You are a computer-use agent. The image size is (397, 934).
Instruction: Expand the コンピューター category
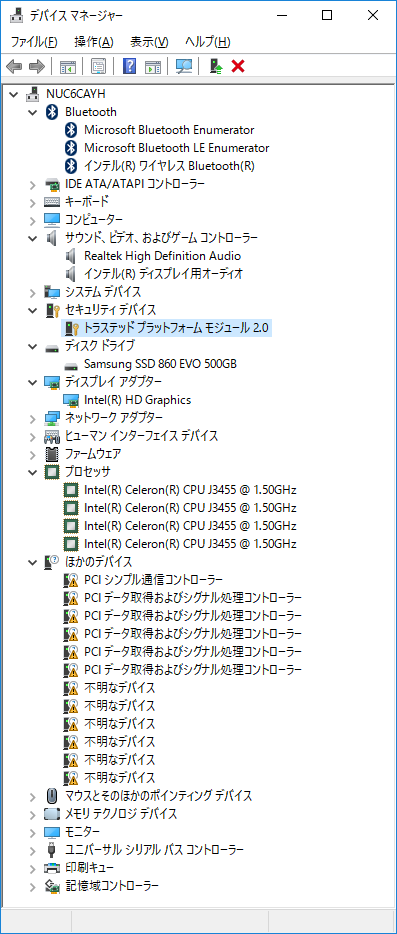point(33,220)
